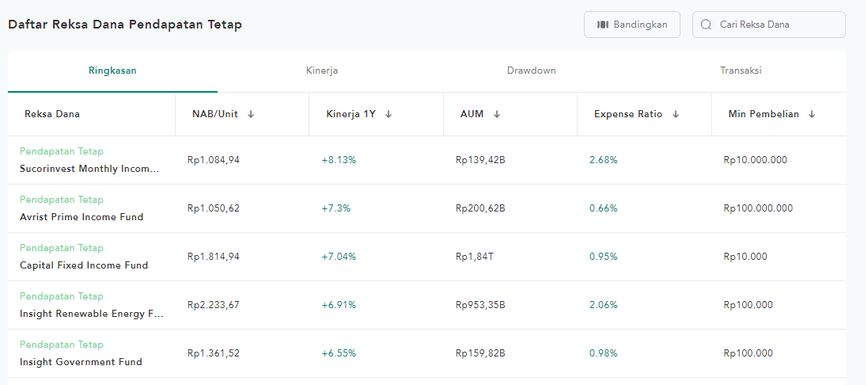Viewport: 868px width, 385px height.
Task: Type in the Cari Reksa Dana field
Action: [775, 25]
